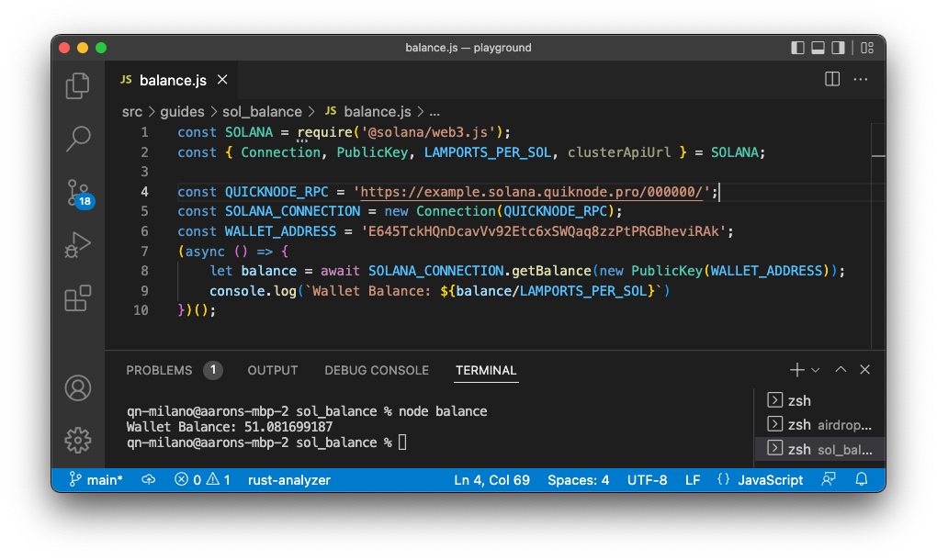The width and height of the screenshot is (937, 560).
Task: Click 'Wallet Balance: 51.081699187' terminal output
Action: pyautogui.click(x=230, y=427)
